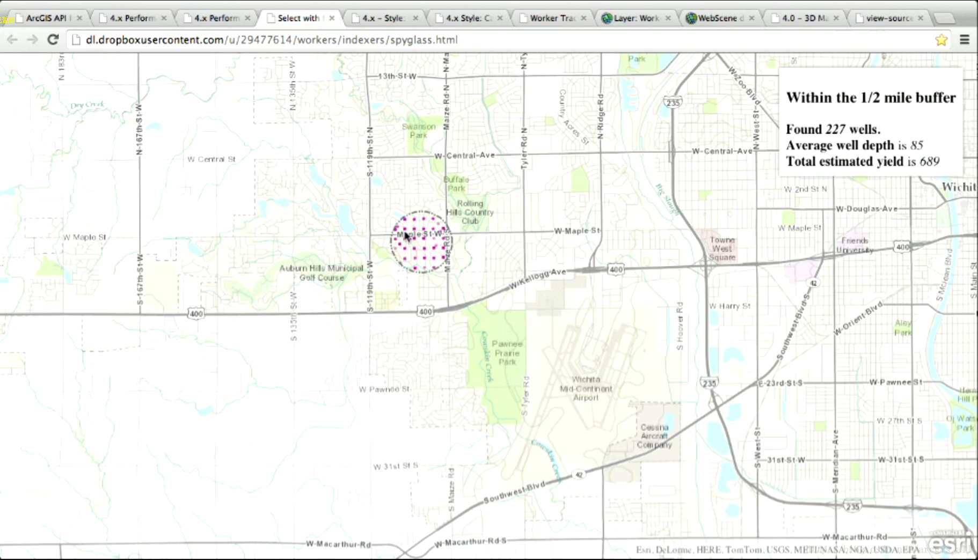Click the W Central St label on the left
978x560 pixels.
click(211, 159)
